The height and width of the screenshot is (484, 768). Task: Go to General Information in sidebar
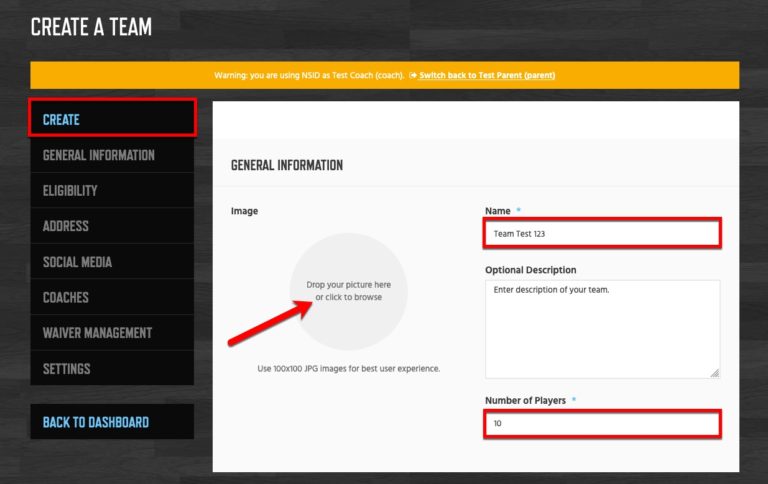tap(99, 155)
